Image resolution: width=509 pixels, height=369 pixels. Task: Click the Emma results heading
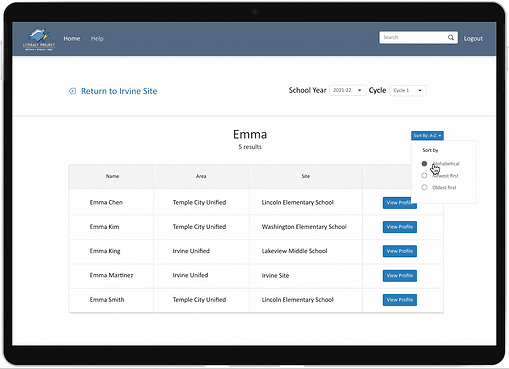pos(250,134)
